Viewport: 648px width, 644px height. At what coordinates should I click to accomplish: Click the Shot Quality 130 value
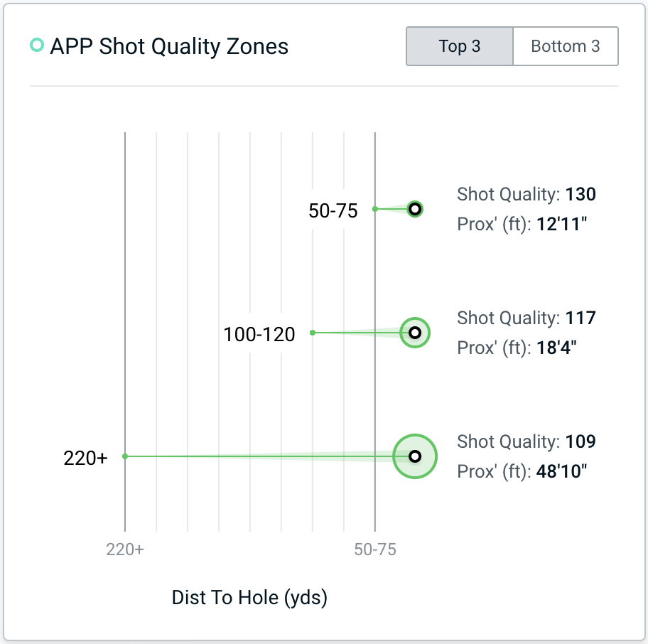coord(580,194)
